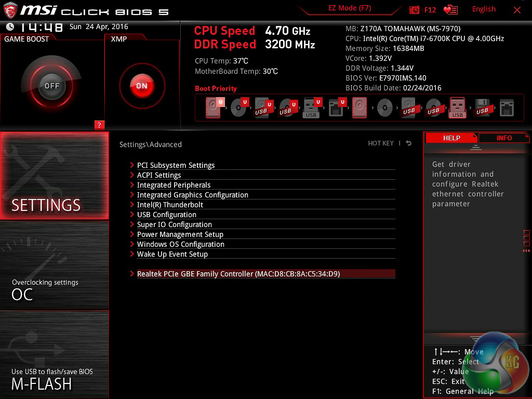The height and width of the screenshot is (399, 532).
Task: Expand USB Configuration chevron
Action: (132, 214)
